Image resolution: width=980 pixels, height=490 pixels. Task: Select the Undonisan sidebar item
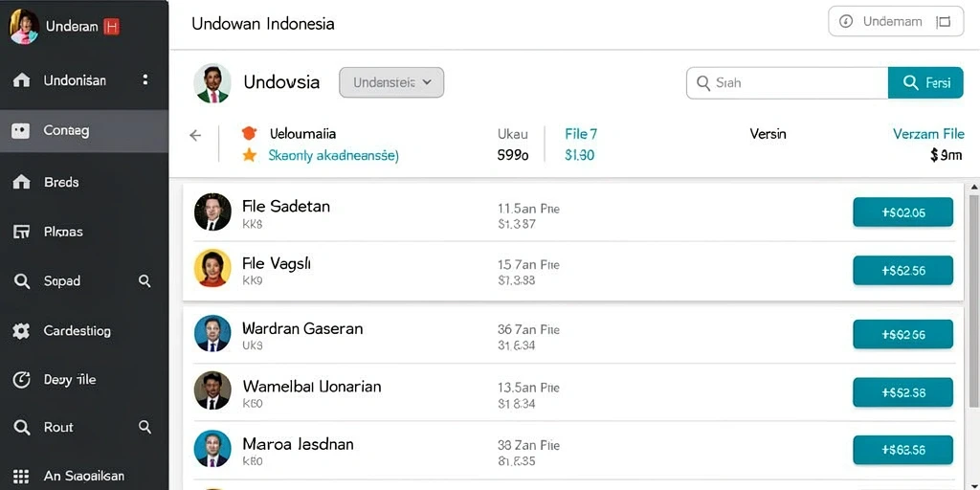[x=84, y=80]
